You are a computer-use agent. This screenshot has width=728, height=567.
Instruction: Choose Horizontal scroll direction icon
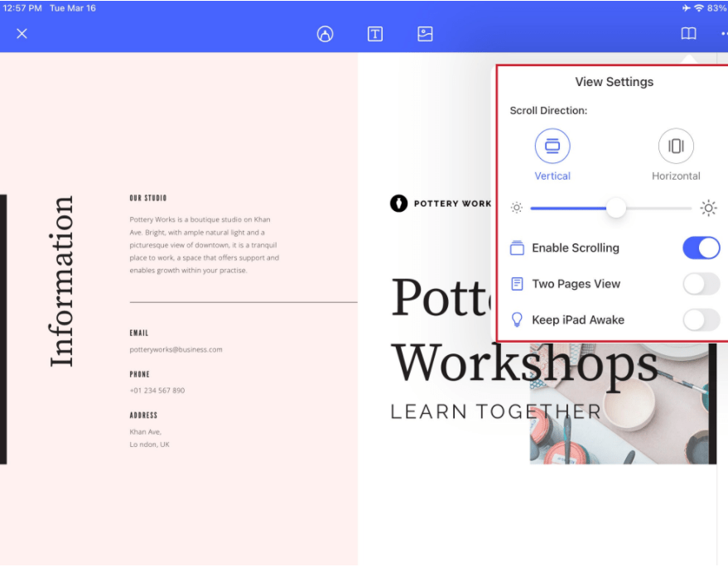point(676,147)
